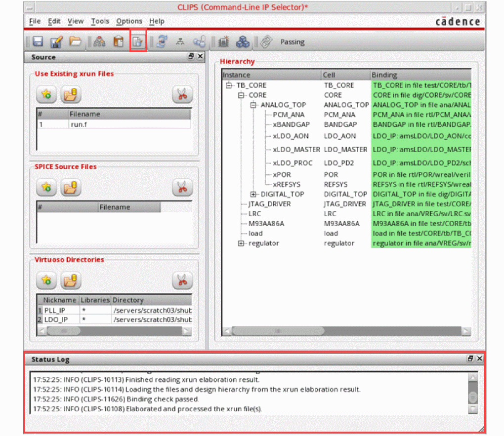504x436 pixels.
Task: Click folder browse button in Virtuoso Directories
Action: tap(71, 280)
